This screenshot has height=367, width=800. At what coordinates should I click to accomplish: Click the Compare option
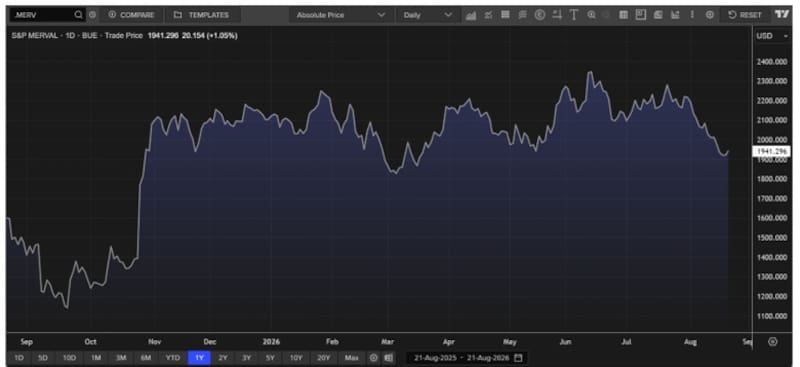132,15
